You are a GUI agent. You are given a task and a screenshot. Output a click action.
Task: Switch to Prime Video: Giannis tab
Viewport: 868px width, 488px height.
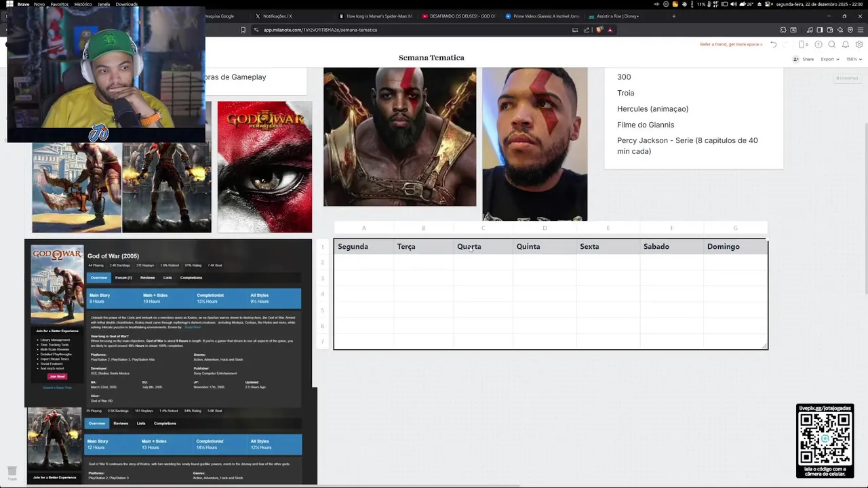tap(542, 16)
